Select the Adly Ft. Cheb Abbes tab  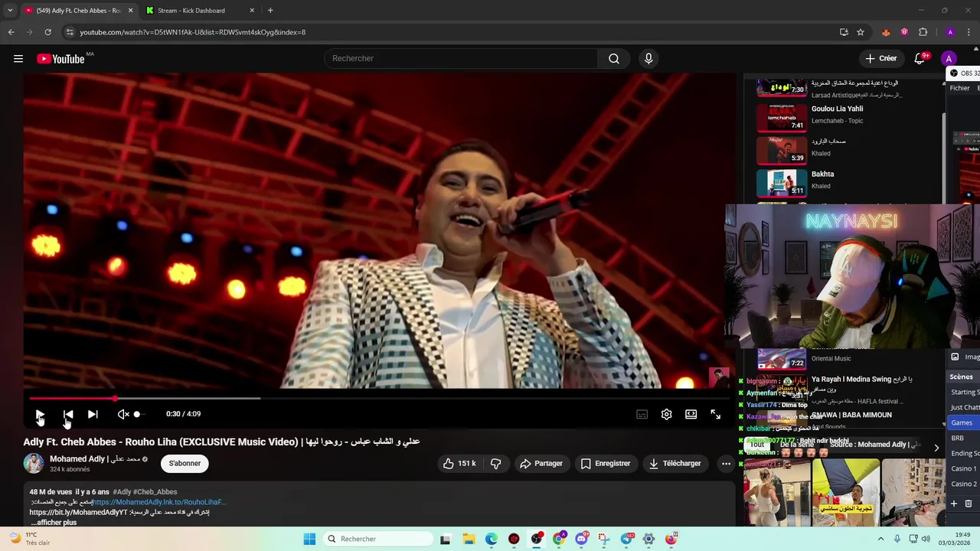pos(77,11)
